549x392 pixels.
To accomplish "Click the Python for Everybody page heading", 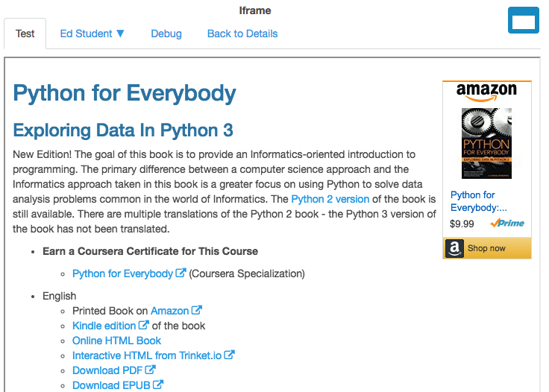I will tap(125, 93).
